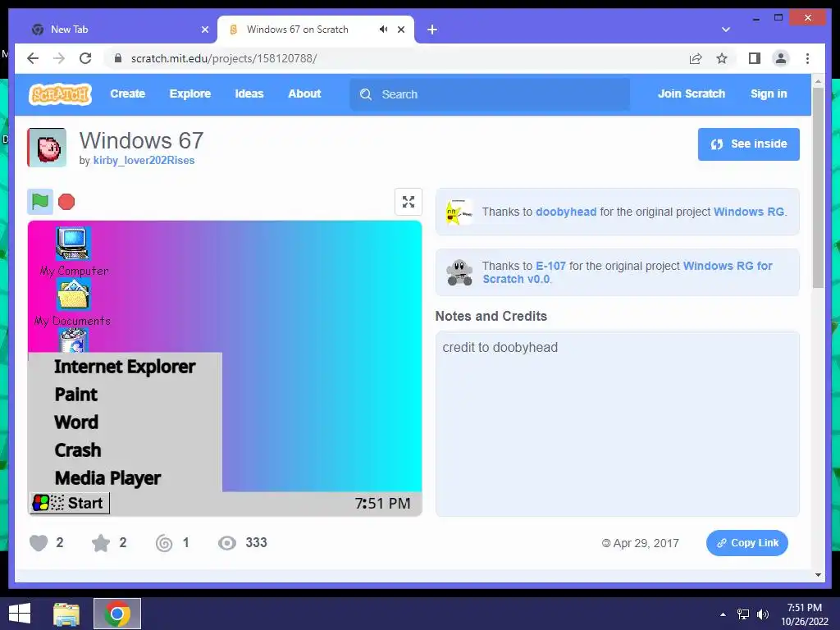Screen dimensions: 840x630
Task: Open the tab search dropdown chevron
Action: point(726,30)
